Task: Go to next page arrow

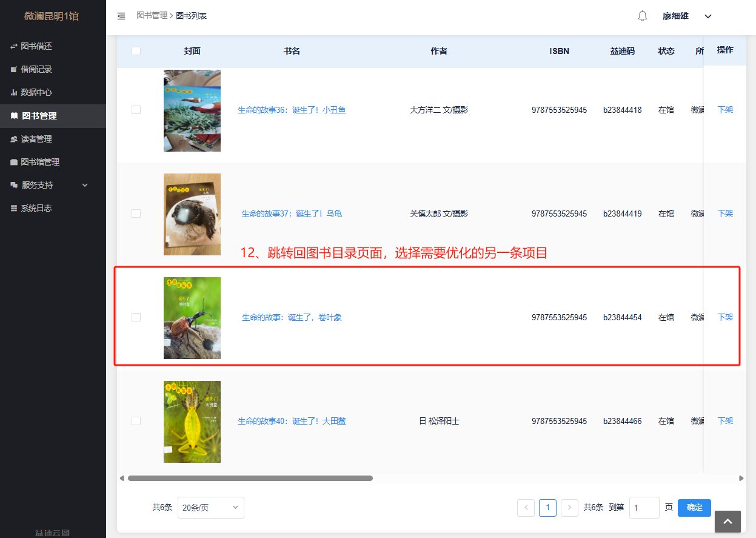Action: (x=569, y=508)
